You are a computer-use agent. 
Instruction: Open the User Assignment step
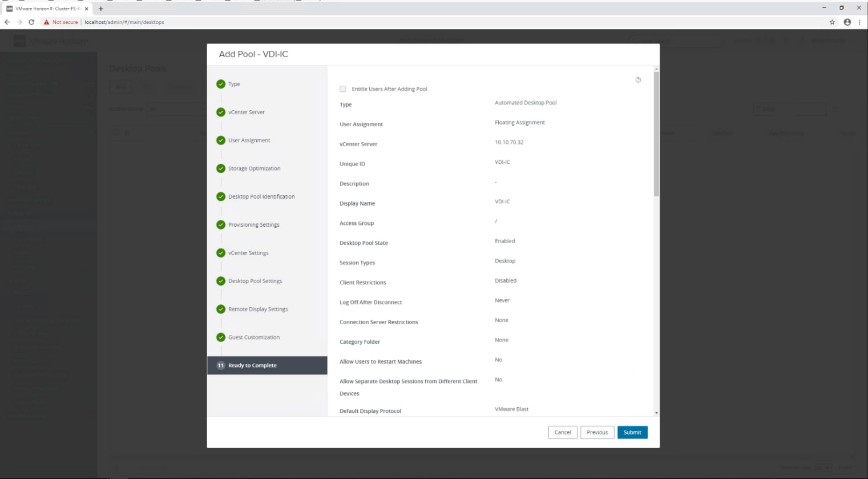[249, 140]
